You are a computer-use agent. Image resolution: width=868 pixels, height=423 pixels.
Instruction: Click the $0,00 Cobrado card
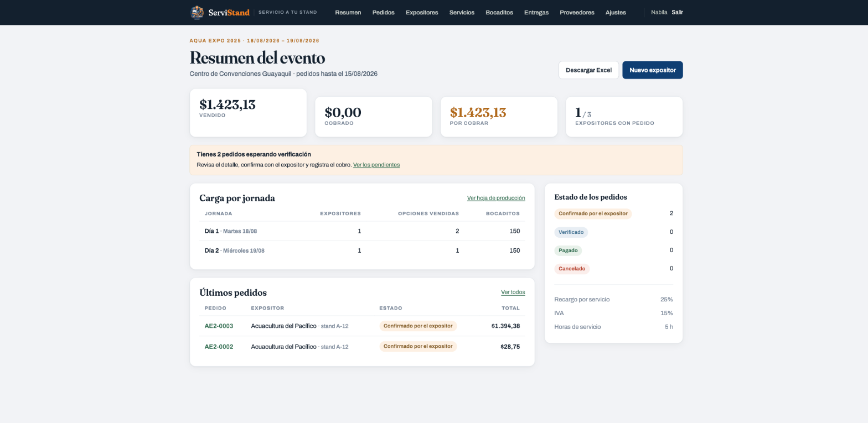374,117
